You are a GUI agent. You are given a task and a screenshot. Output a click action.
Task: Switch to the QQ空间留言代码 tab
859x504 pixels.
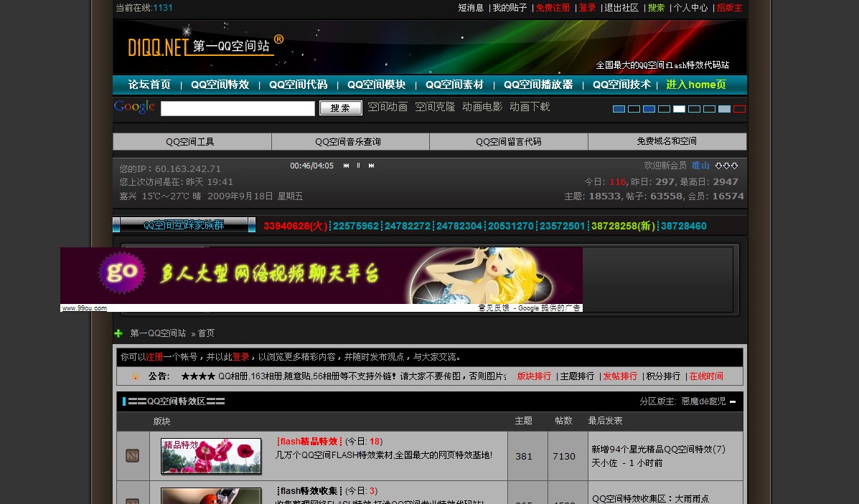[508, 142]
